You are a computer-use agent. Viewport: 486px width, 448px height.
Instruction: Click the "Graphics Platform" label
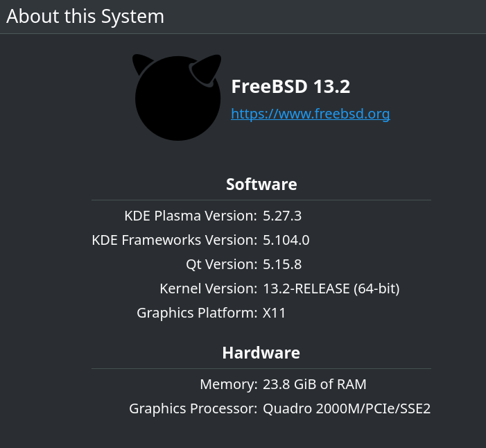(x=197, y=313)
